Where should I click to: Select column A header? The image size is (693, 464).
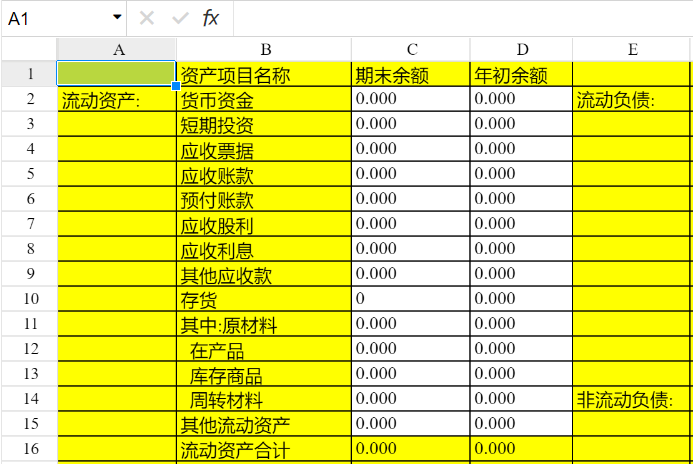[x=117, y=49]
